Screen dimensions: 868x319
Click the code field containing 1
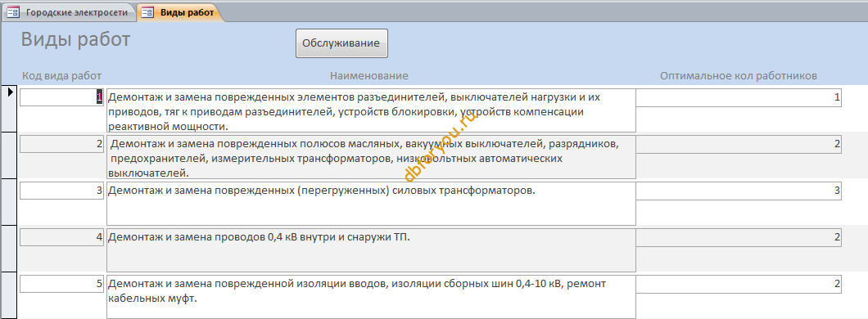pos(62,97)
